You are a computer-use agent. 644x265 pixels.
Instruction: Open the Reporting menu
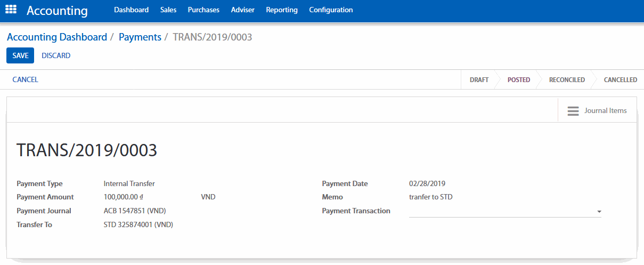click(282, 10)
